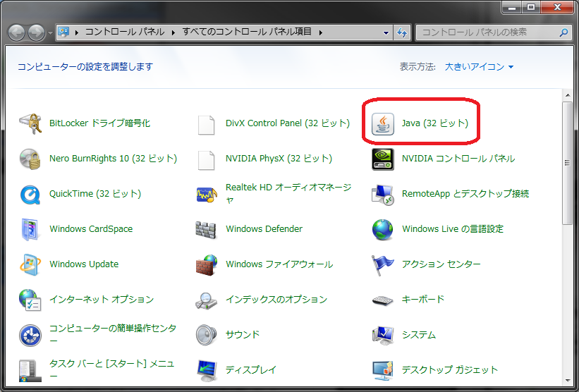
Task: Open the desktop gadgets icon
Action: [x=382, y=370]
